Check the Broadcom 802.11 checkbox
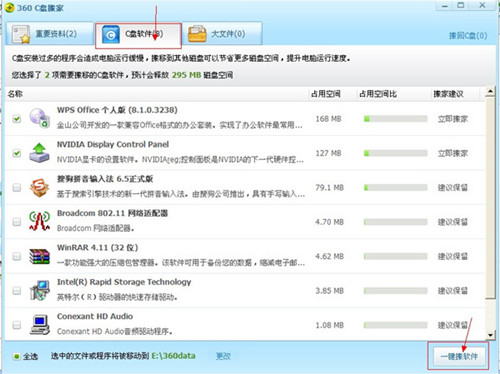 pos(17,222)
